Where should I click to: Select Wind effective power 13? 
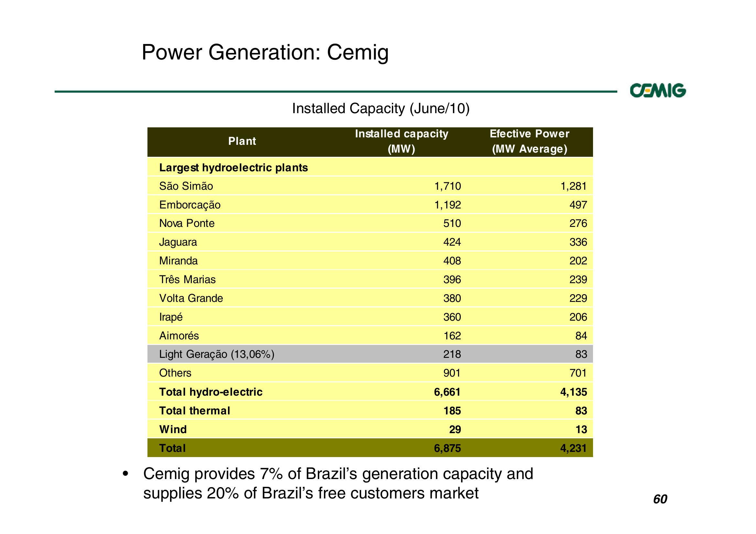click(x=581, y=430)
